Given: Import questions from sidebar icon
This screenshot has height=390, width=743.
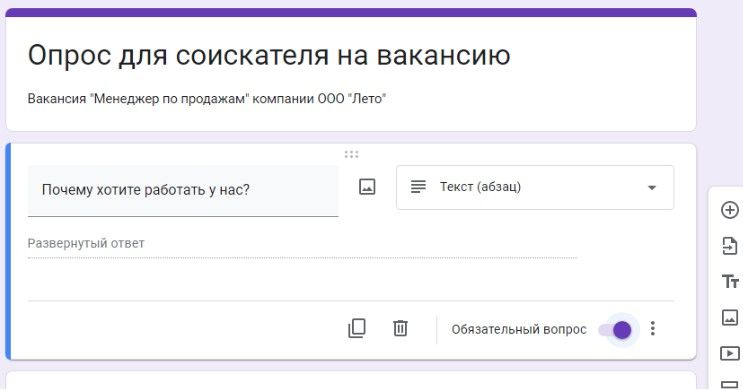Looking at the screenshot, I should pyautogui.click(x=730, y=246).
